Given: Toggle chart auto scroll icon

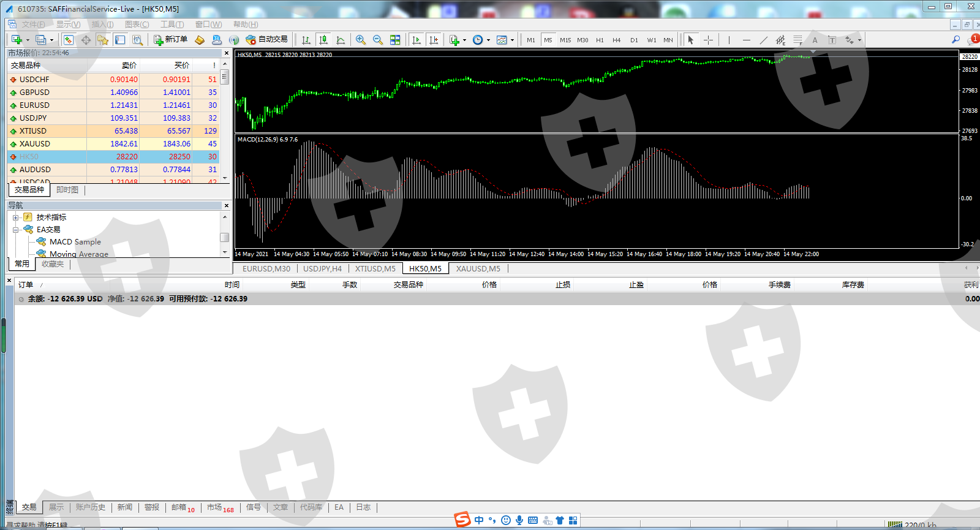Looking at the screenshot, I should (417, 40).
